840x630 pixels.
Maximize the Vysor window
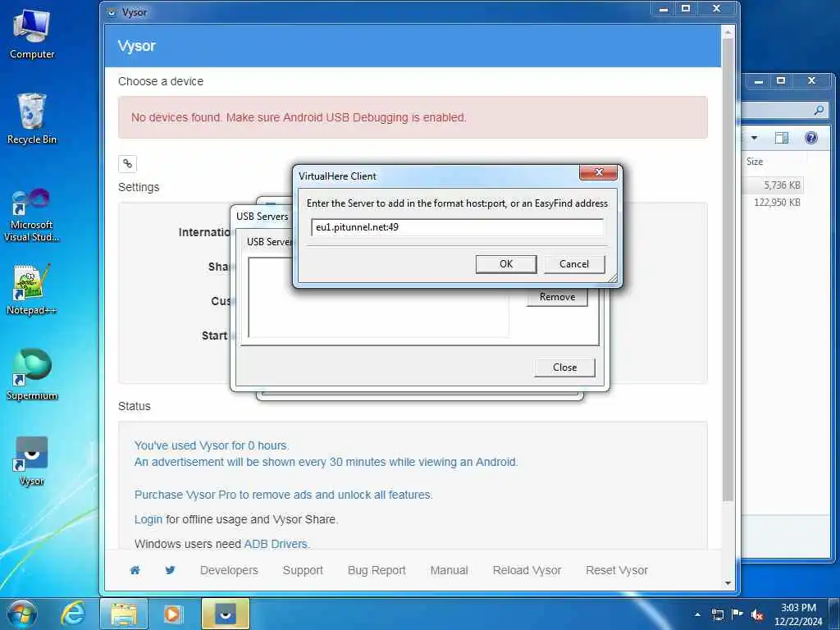[x=685, y=9]
